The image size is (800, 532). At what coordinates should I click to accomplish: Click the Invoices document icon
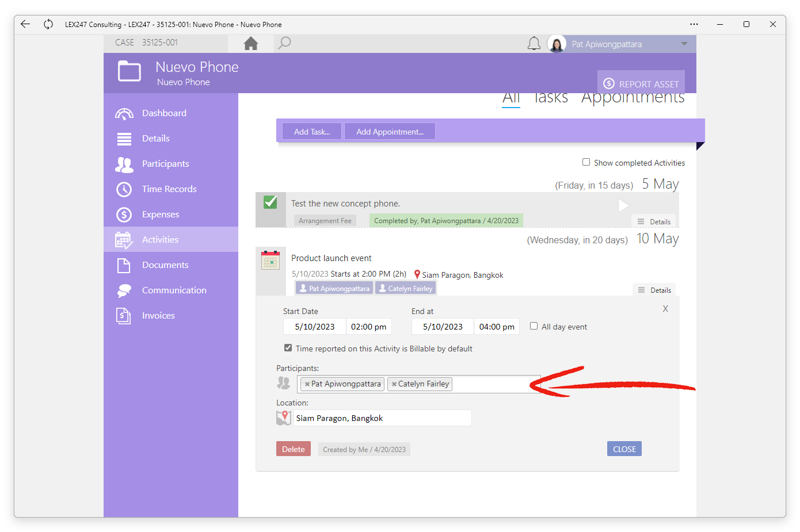click(x=124, y=316)
